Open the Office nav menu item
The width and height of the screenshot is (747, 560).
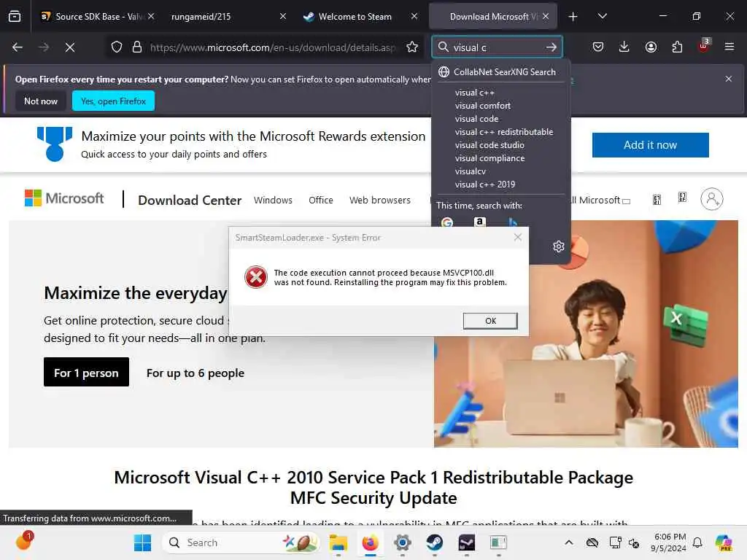click(321, 200)
